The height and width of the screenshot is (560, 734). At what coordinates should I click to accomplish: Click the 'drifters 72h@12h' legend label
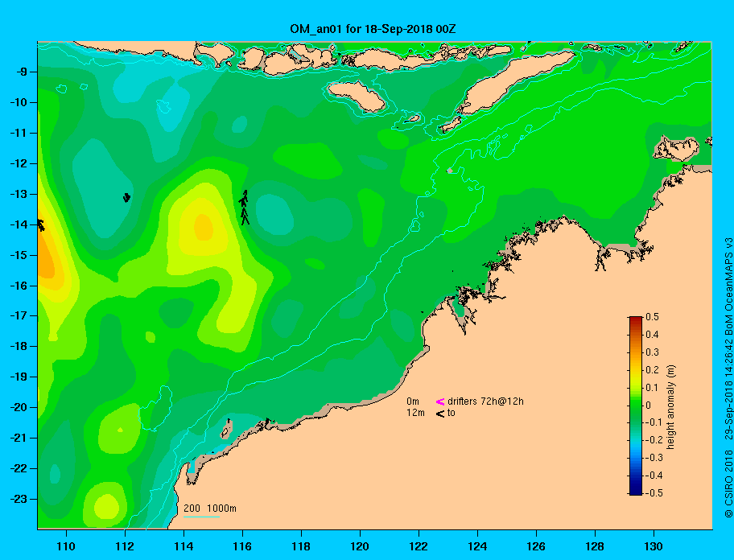(485, 401)
